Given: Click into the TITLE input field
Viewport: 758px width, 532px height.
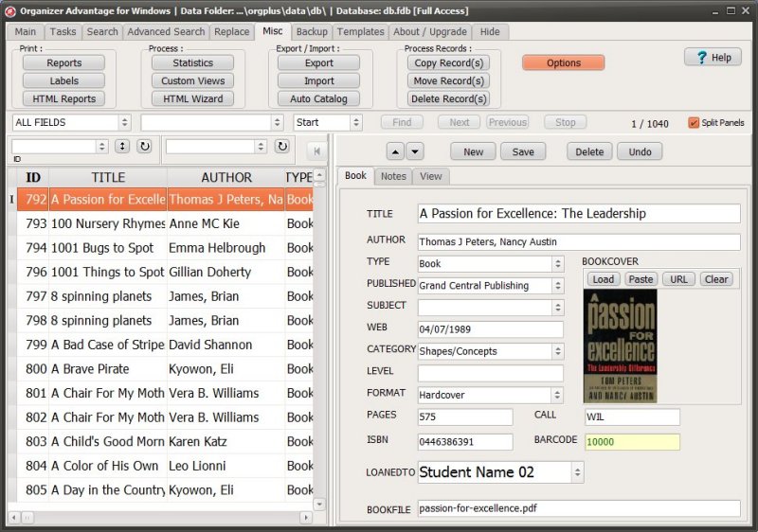Looking at the screenshot, I should 579,213.
